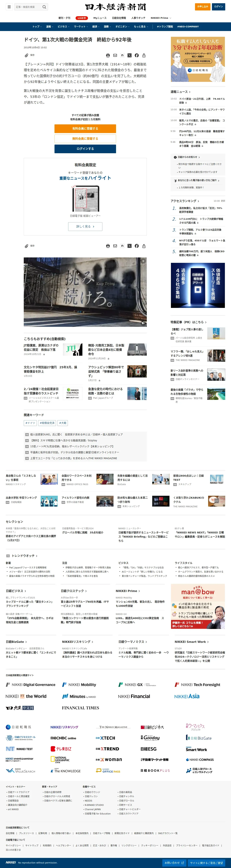Unmute the 挑み続けろ video ad
The image size is (231, 868).
coord(143,323)
